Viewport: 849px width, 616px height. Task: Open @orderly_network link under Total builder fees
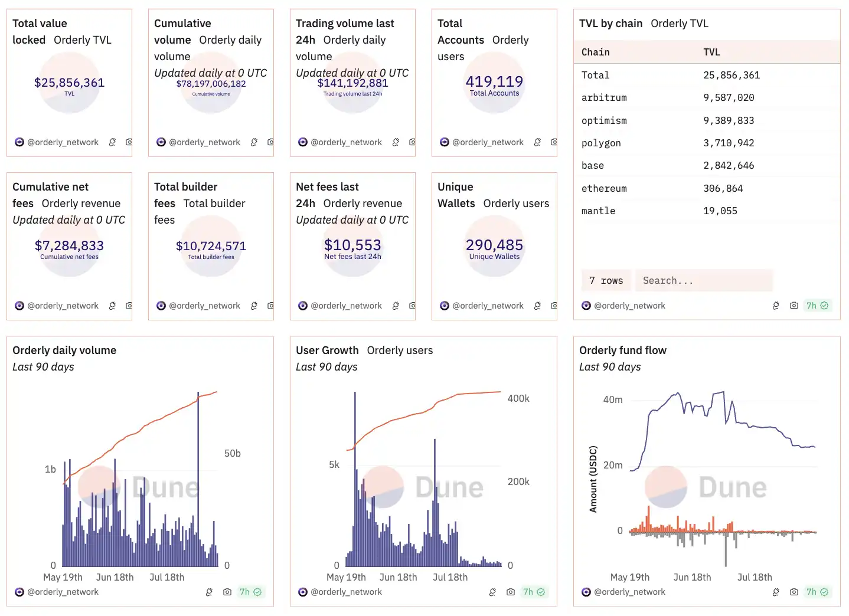pos(204,306)
